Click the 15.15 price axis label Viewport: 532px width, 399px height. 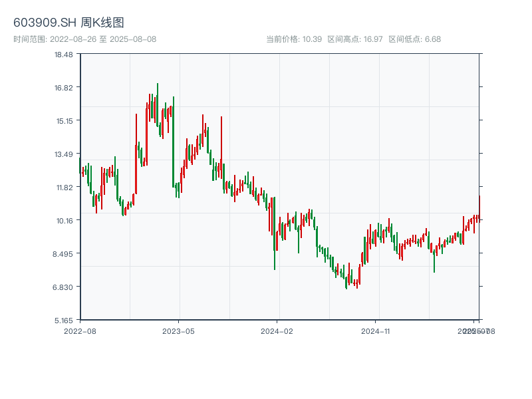point(64,120)
